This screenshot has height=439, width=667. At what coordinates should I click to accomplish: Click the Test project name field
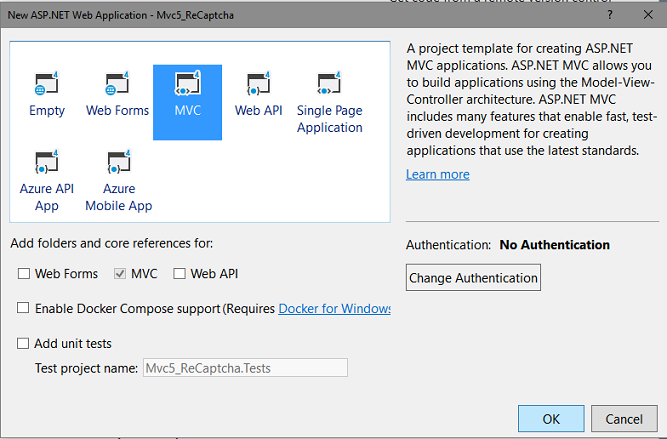[x=245, y=368]
